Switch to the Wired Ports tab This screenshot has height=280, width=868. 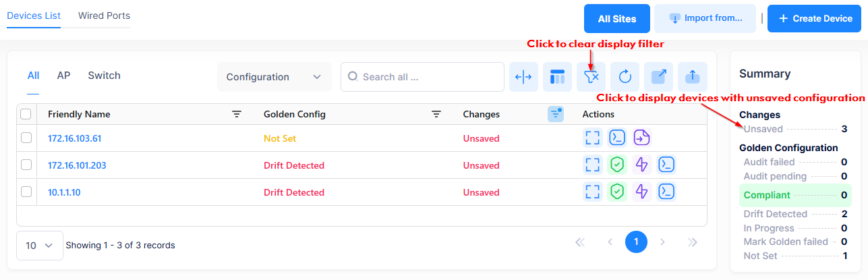(x=104, y=16)
